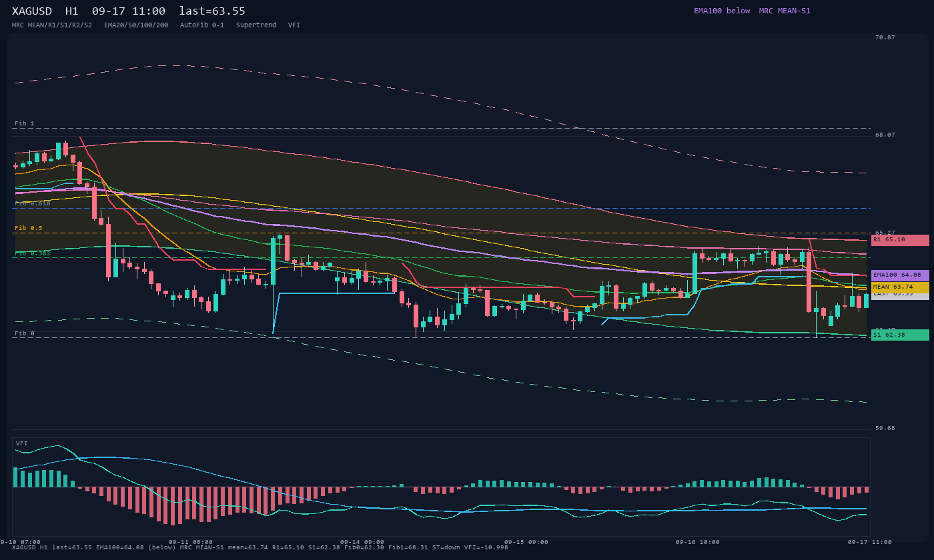The width and height of the screenshot is (934, 560).
Task: Click 'mean=63.74' in the bottom status line
Action: [x=248, y=547]
